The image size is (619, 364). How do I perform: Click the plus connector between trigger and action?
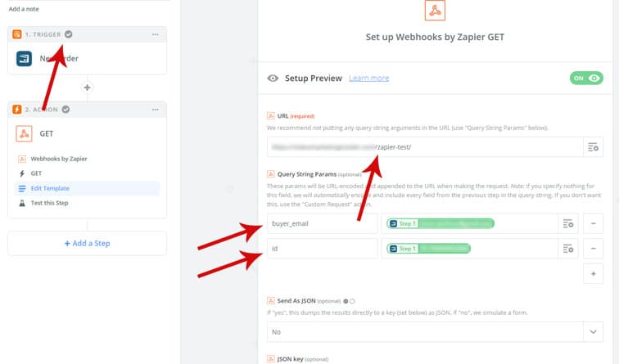(x=88, y=87)
